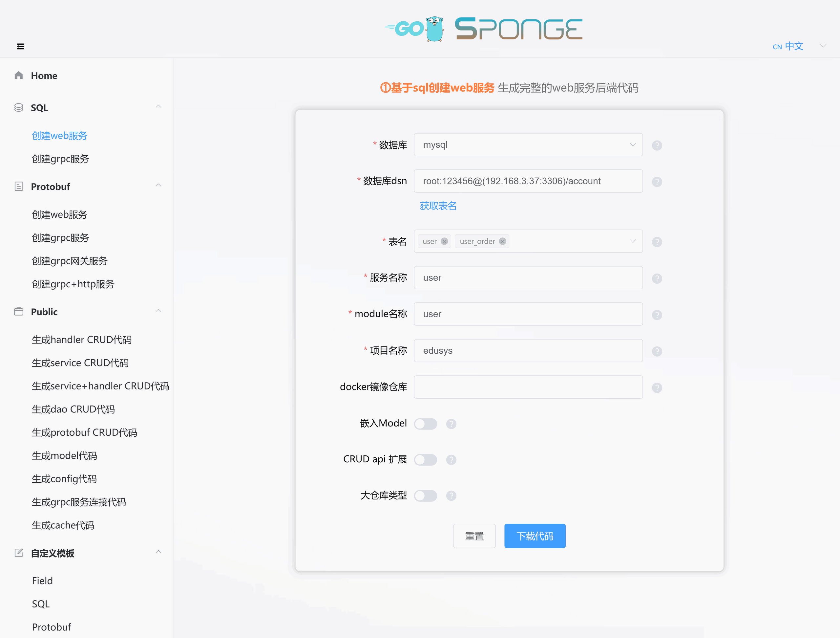Show help for 服务名称 field
Image resolution: width=840 pixels, height=638 pixels.
(657, 278)
